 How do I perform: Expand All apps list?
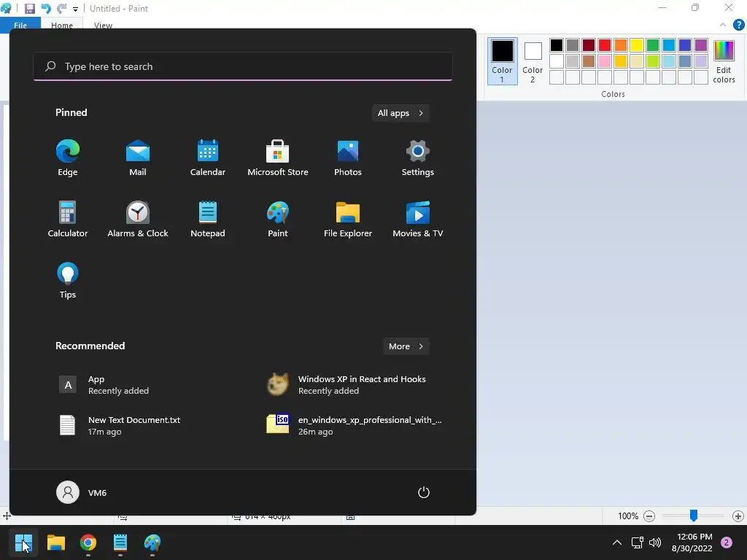tap(400, 113)
